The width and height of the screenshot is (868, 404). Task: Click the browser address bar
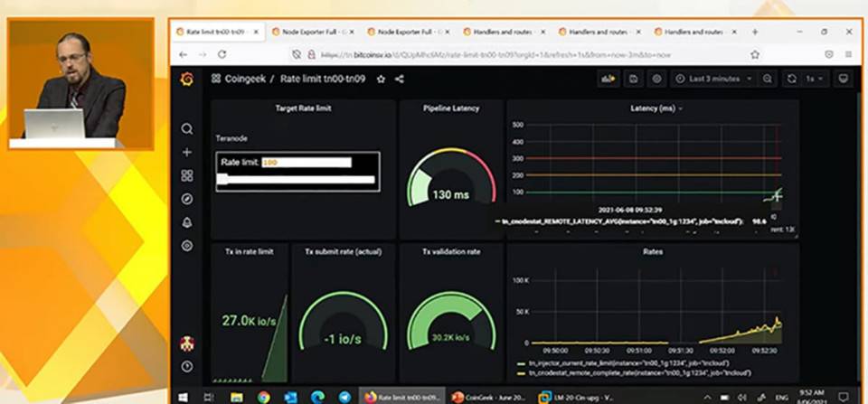point(521,55)
